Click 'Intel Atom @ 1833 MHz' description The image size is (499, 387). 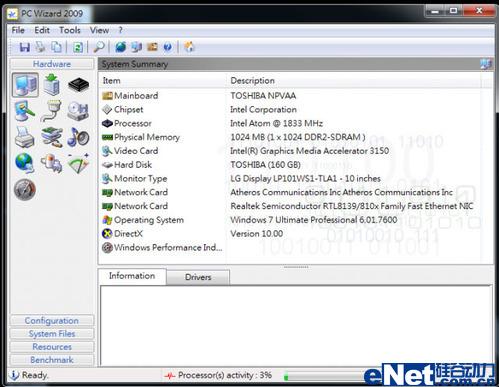(276, 123)
